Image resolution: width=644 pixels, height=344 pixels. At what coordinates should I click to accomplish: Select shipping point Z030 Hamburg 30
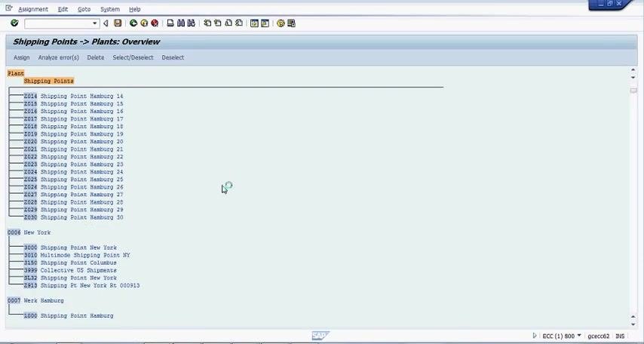tap(73, 217)
